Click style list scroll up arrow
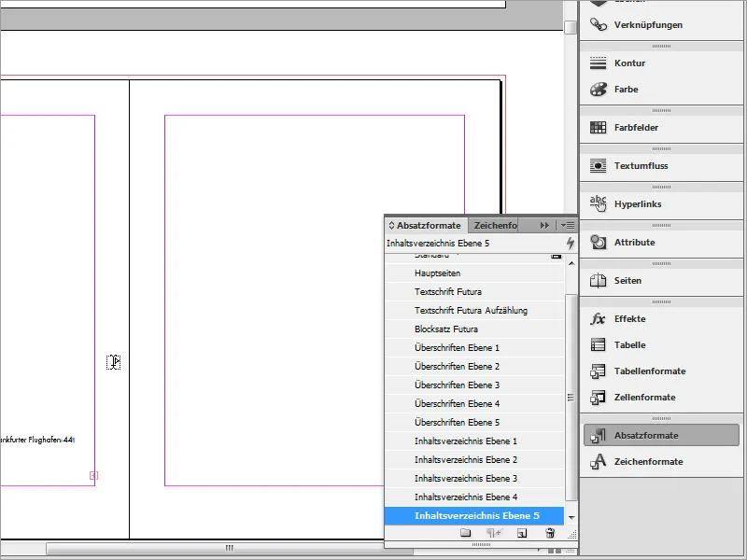 tap(571, 263)
